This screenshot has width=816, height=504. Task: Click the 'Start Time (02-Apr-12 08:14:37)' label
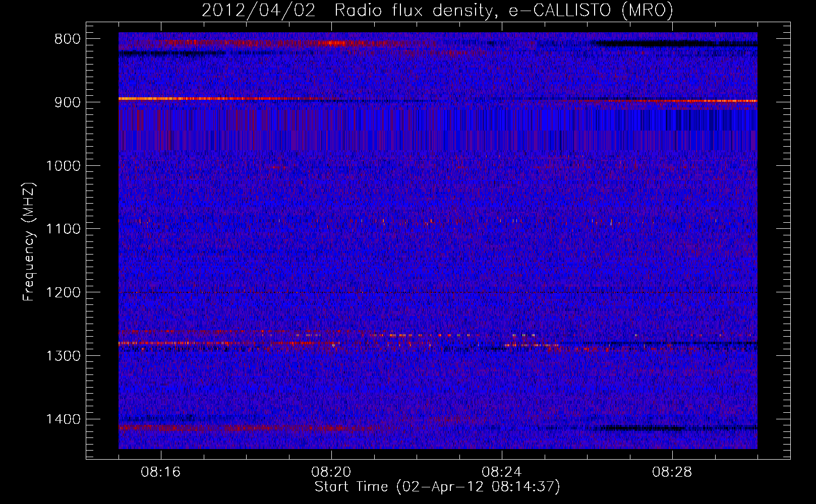437,487
